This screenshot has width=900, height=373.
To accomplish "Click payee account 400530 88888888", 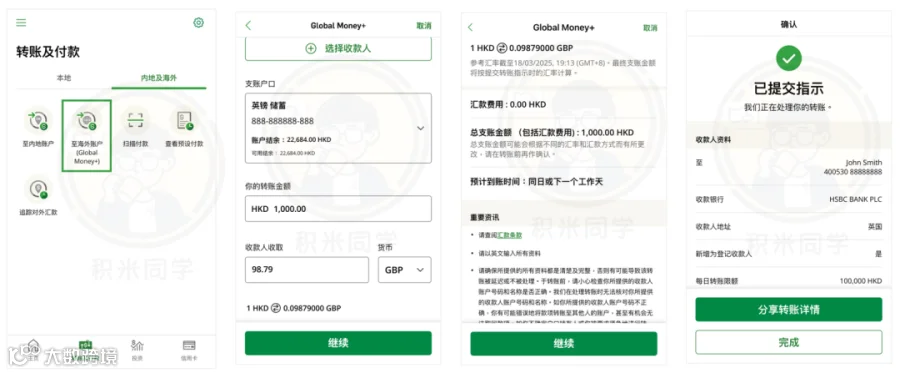I will 853,172.
